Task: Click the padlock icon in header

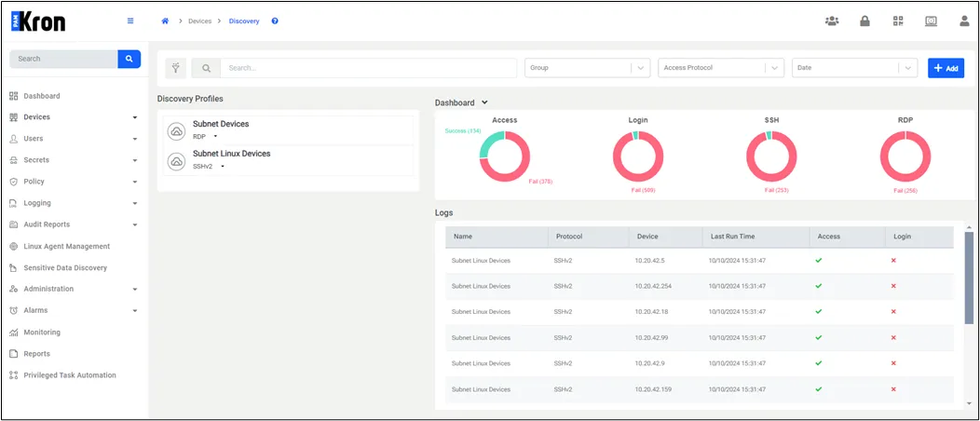Action: 865,20
